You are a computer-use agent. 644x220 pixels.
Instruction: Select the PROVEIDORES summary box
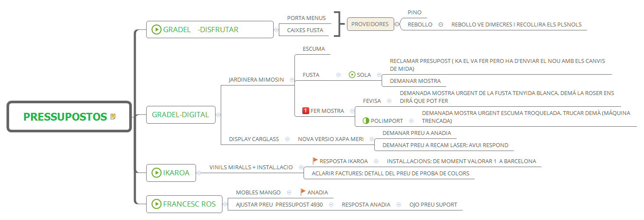coord(370,24)
